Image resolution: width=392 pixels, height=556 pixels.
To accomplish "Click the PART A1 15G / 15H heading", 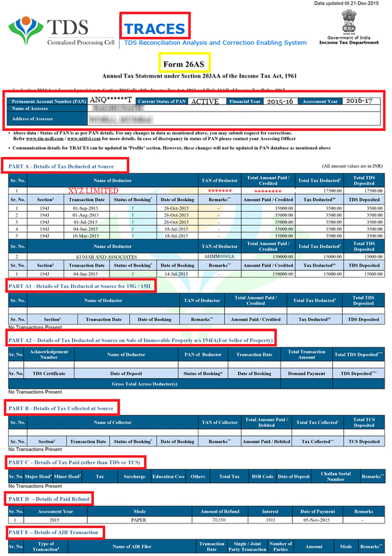I will click(79, 286).
